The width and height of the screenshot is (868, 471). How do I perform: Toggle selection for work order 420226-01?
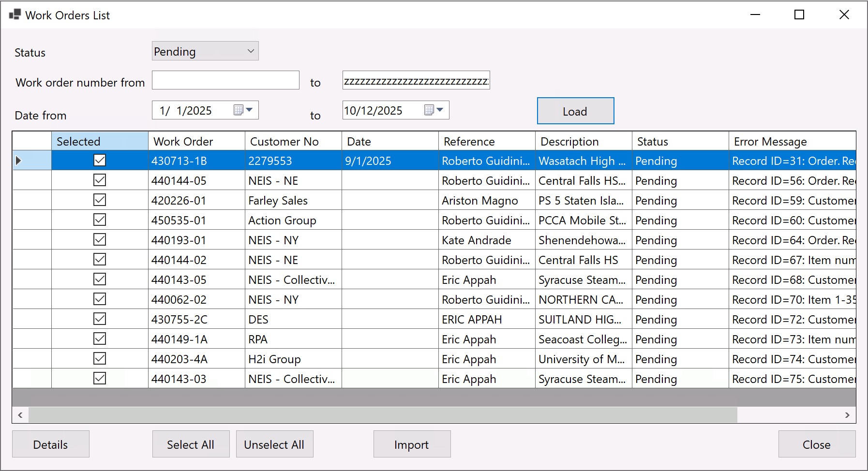pos(100,200)
